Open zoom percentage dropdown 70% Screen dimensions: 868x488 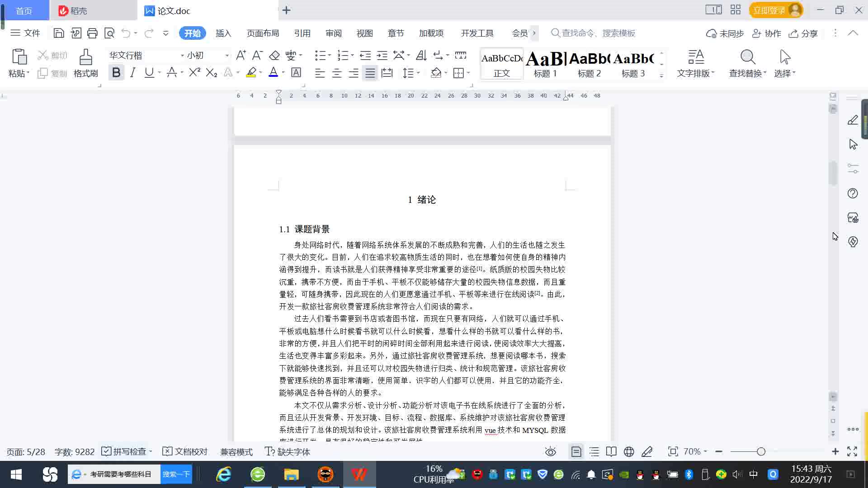click(695, 451)
